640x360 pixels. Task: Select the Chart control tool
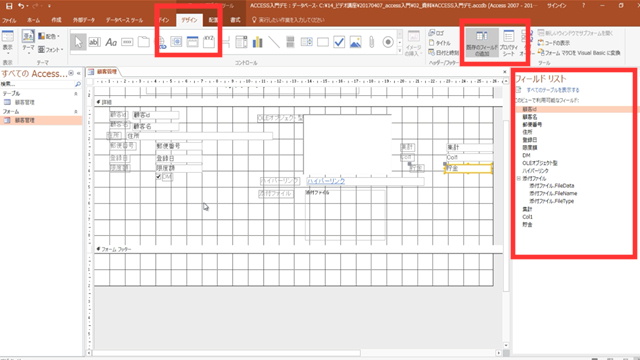click(x=258, y=42)
